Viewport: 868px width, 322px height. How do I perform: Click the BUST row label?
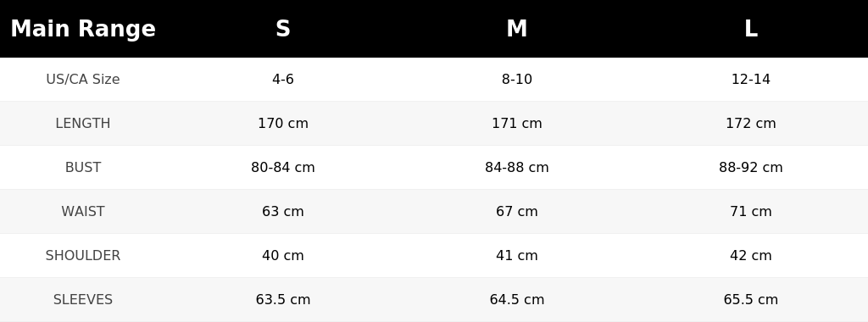click(83, 167)
